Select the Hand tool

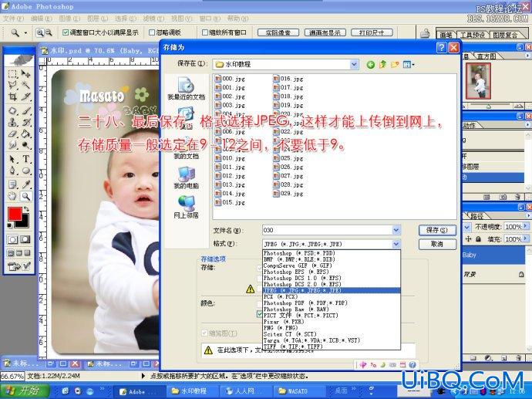pos(13,196)
